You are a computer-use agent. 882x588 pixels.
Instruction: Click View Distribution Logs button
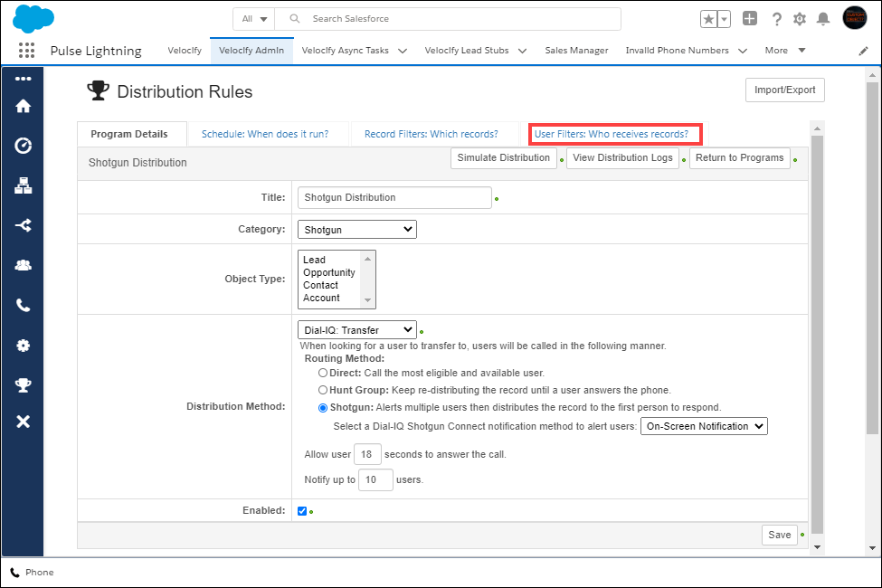pyautogui.click(x=622, y=158)
